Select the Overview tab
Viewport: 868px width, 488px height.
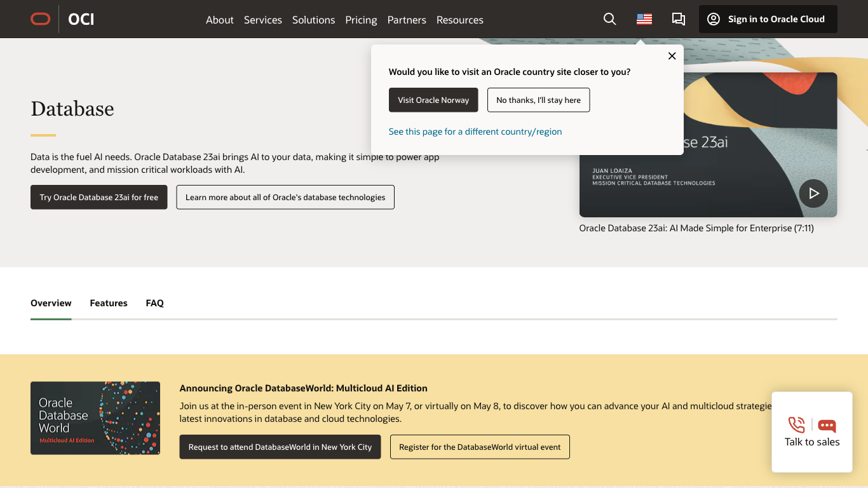tap(51, 303)
